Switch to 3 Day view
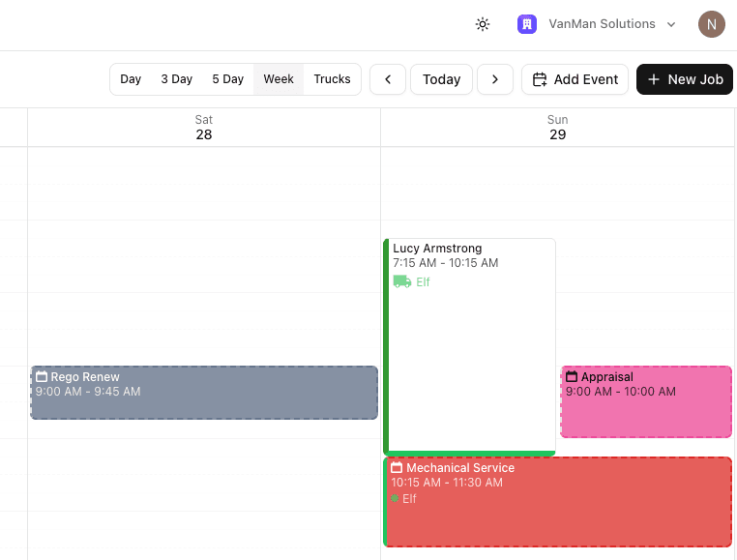 [177, 79]
